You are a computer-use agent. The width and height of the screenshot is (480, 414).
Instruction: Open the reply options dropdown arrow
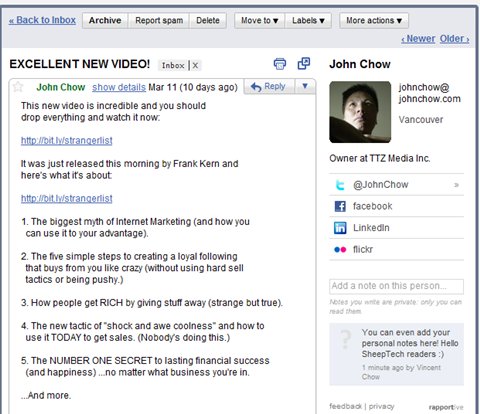pos(305,86)
